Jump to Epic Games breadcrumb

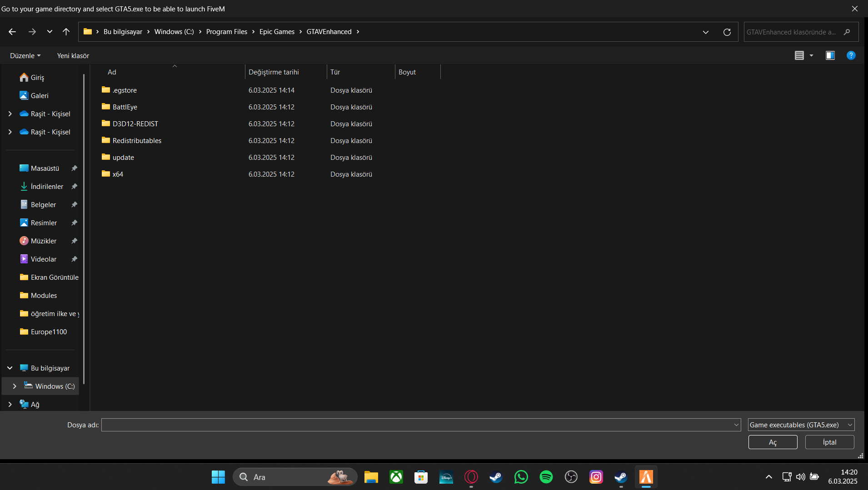[277, 32]
